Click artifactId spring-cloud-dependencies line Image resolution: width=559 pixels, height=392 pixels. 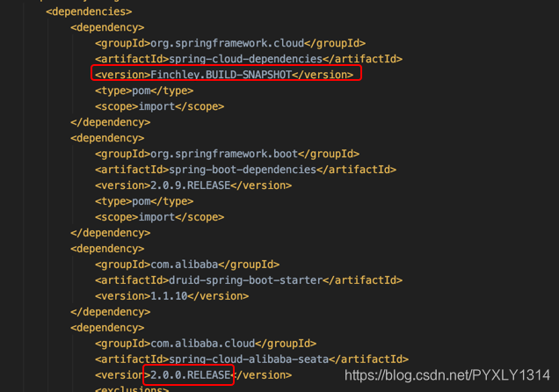249,59
